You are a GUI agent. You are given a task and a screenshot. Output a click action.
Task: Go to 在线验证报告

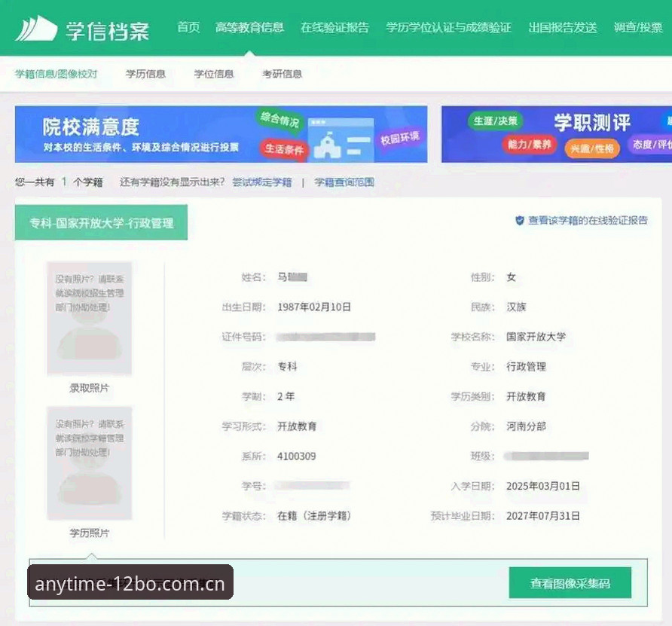click(x=334, y=27)
